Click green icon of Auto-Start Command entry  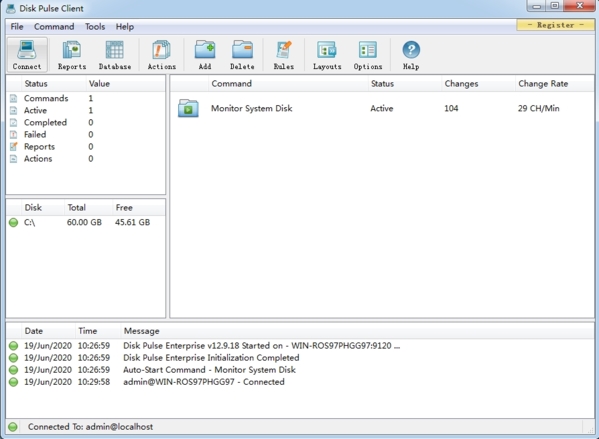coord(13,370)
